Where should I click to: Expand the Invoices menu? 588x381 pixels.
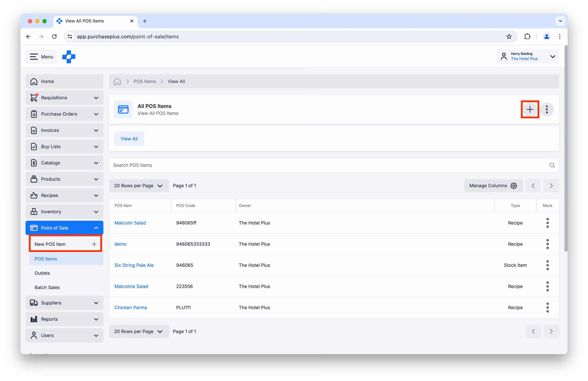tap(64, 130)
